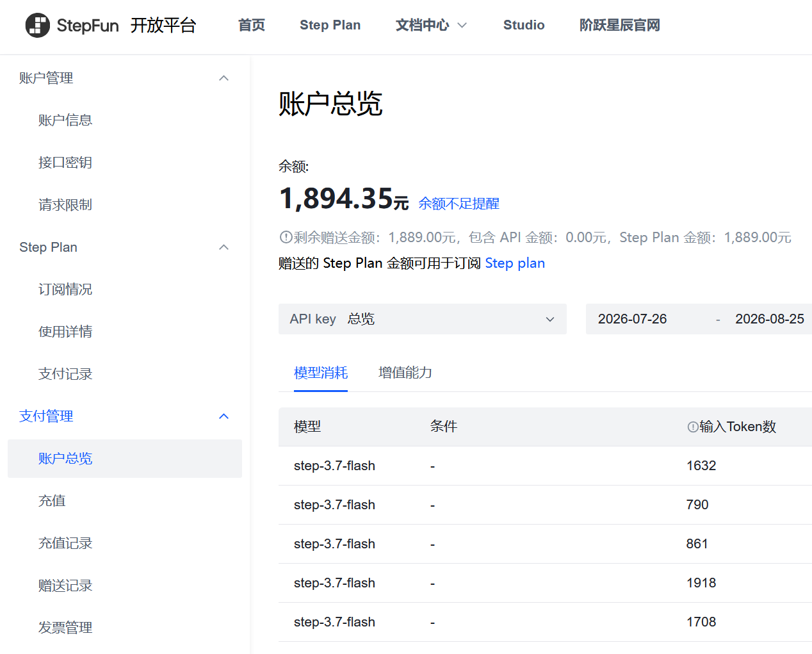Collapse the 支付管理 sidebar section
The image size is (812, 654).
click(x=223, y=416)
